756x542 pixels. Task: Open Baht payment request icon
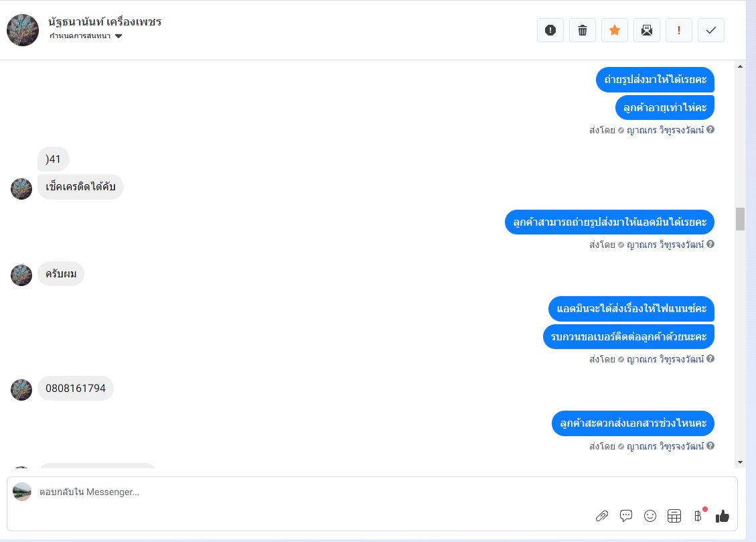tap(698, 516)
